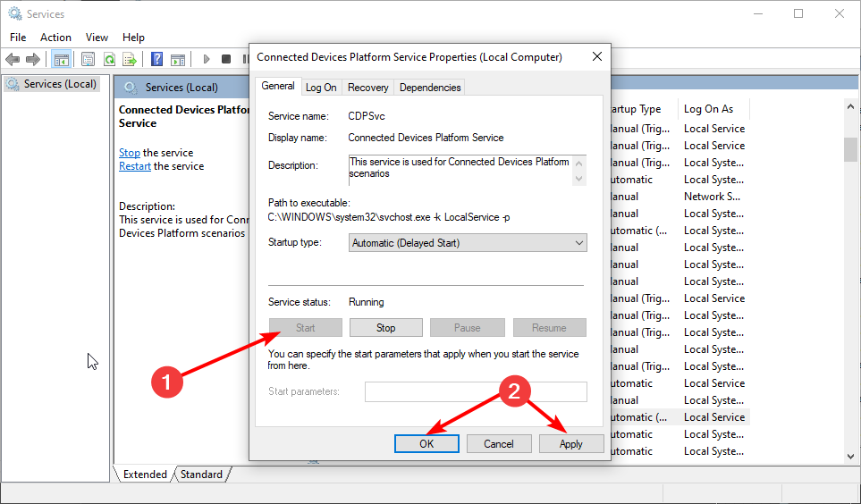861x504 pixels.
Task: Click the greyed-out Pause button in dialog
Action: (x=468, y=328)
